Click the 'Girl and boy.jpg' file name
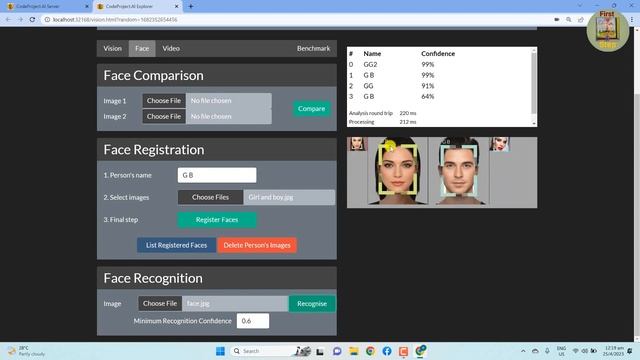 (271, 197)
